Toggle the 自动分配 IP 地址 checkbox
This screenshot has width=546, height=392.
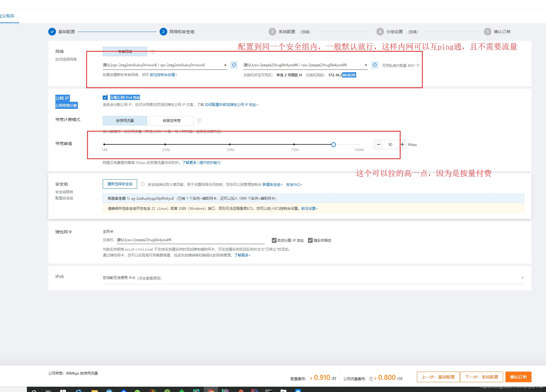[x=274, y=240]
